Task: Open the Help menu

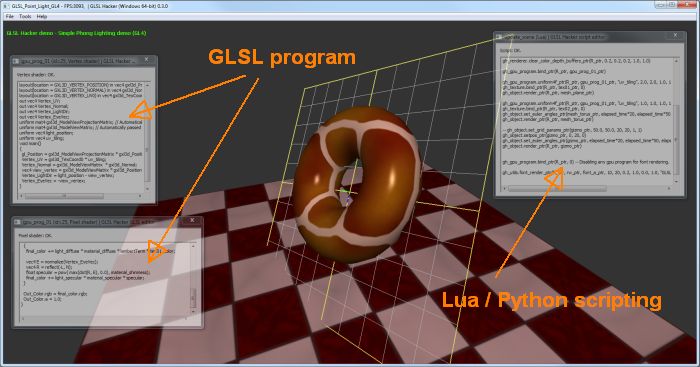Action: (x=42, y=17)
